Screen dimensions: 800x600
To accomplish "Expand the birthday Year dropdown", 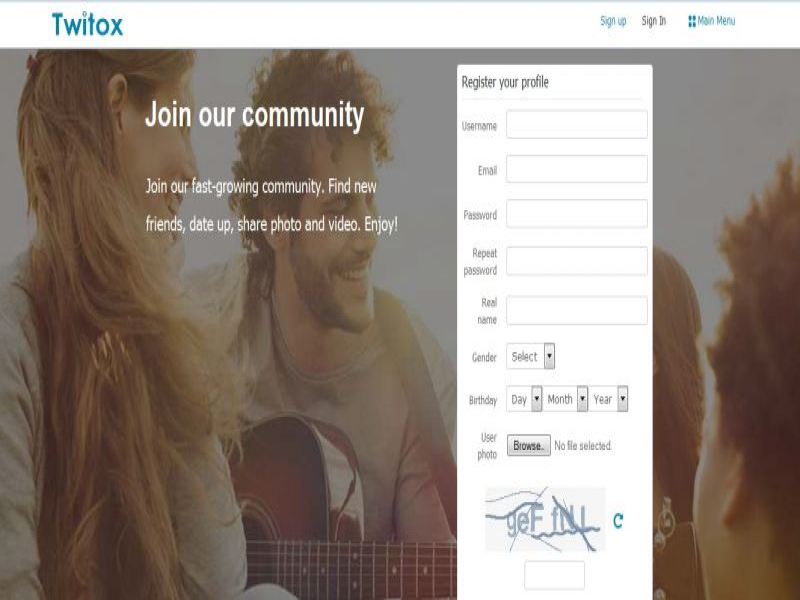I will coord(608,399).
